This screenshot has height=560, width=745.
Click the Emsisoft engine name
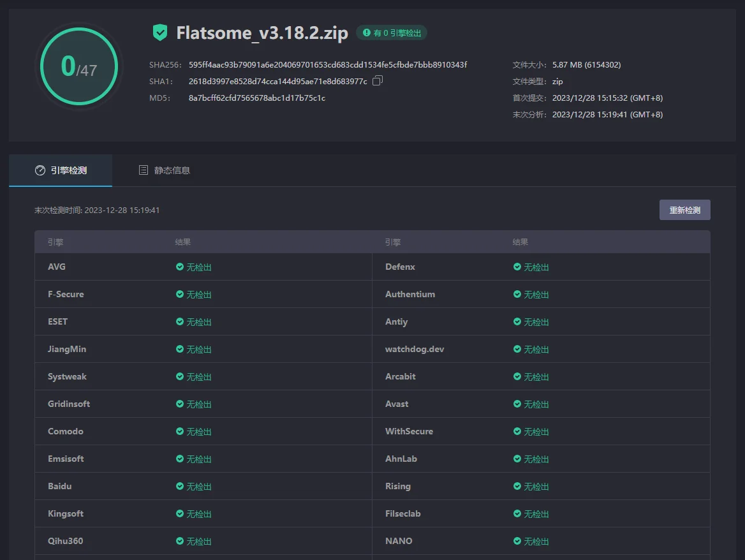pyautogui.click(x=66, y=459)
